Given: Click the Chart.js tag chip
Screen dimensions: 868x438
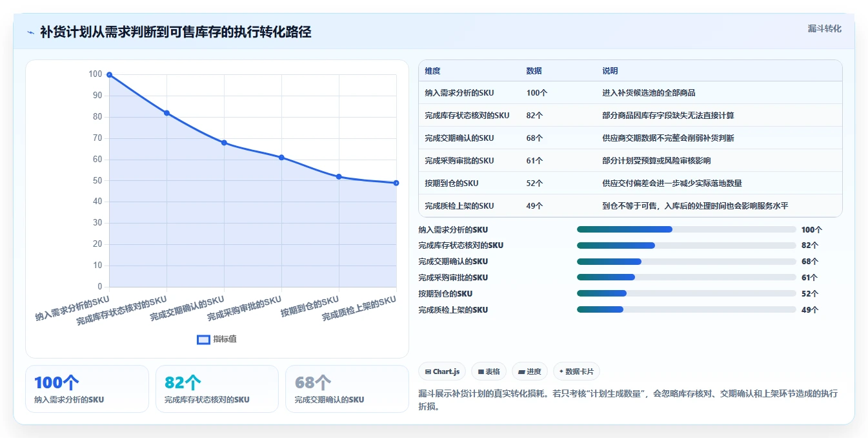Looking at the screenshot, I should (442, 371).
